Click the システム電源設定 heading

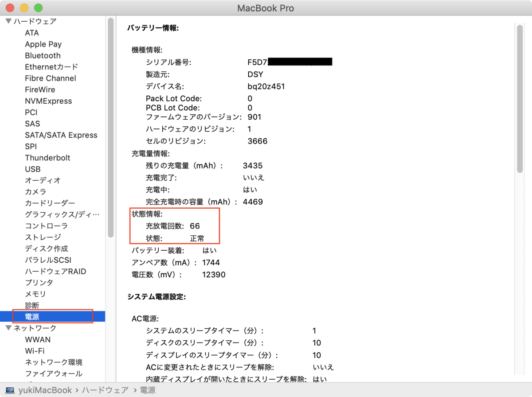(x=156, y=297)
